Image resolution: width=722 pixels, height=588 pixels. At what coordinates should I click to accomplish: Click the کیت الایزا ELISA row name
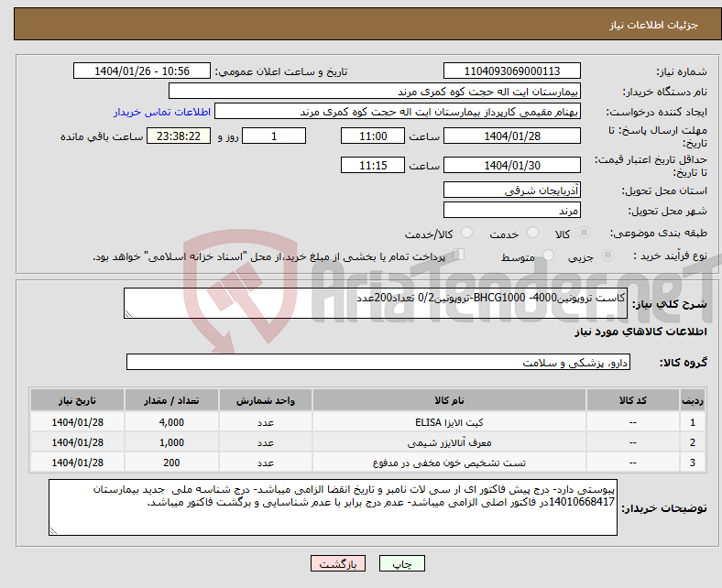click(449, 422)
